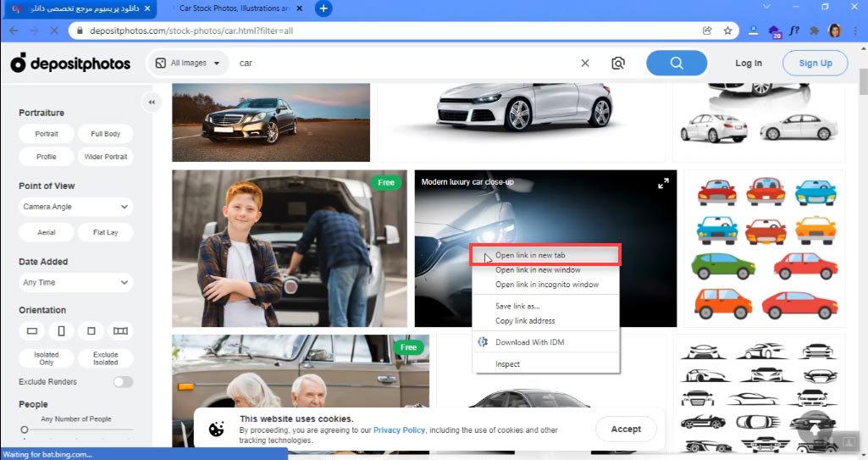Click the Log In link

749,63
